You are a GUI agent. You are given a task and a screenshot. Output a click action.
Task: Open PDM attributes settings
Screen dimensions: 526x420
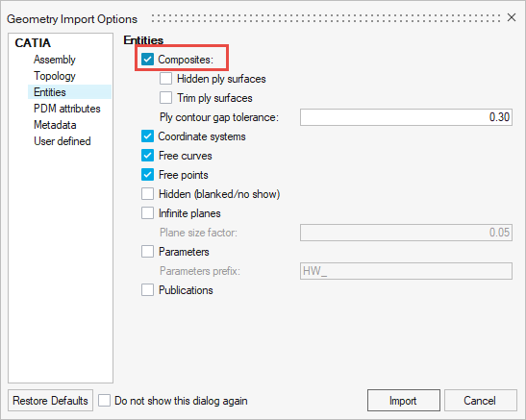[x=66, y=109]
